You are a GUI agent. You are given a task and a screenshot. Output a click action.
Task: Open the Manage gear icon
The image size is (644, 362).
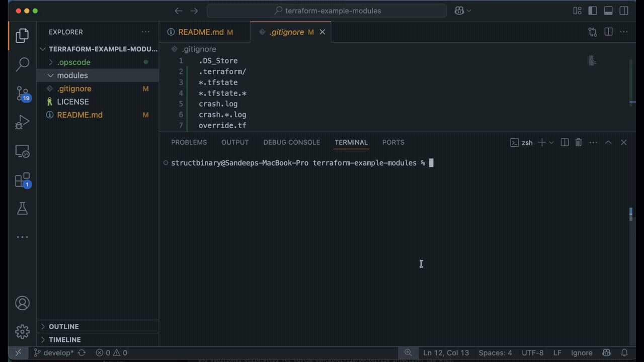click(x=22, y=331)
